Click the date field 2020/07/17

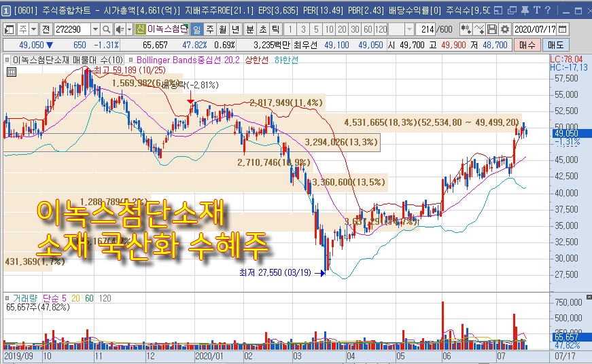[x=535, y=29]
